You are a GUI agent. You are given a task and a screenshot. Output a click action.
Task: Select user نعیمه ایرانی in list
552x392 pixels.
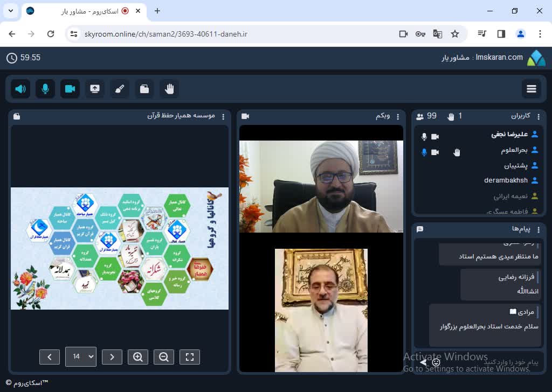(510, 196)
